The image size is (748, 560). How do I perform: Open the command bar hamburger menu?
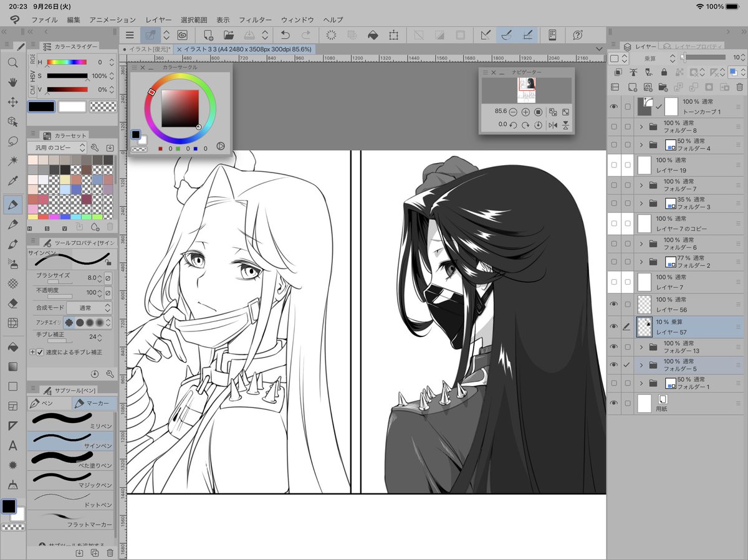[130, 36]
